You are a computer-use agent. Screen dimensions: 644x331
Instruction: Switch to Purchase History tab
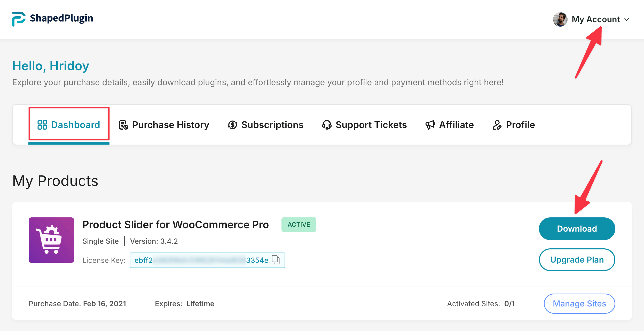[x=170, y=125]
